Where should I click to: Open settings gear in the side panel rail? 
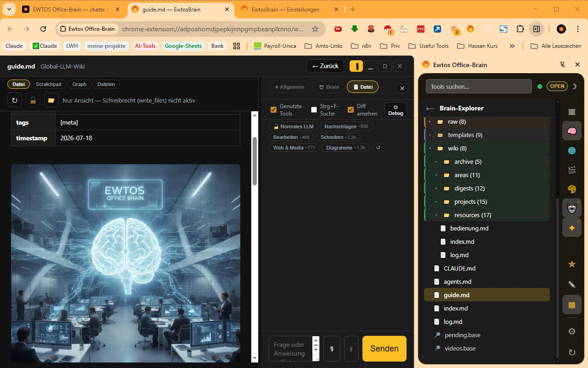(572, 332)
